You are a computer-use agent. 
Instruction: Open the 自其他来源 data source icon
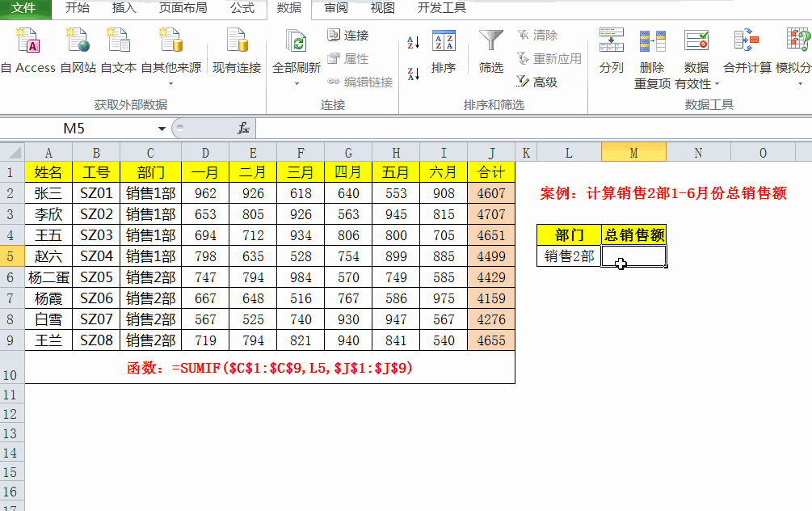(171, 40)
